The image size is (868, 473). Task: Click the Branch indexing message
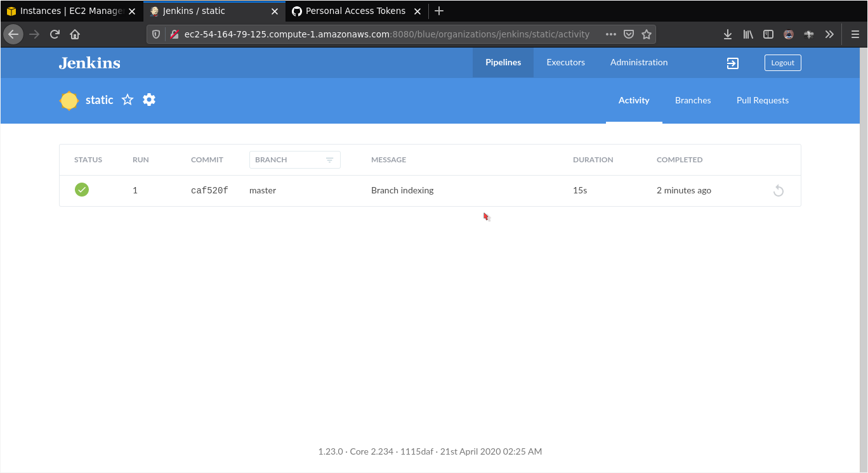(402, 190)
